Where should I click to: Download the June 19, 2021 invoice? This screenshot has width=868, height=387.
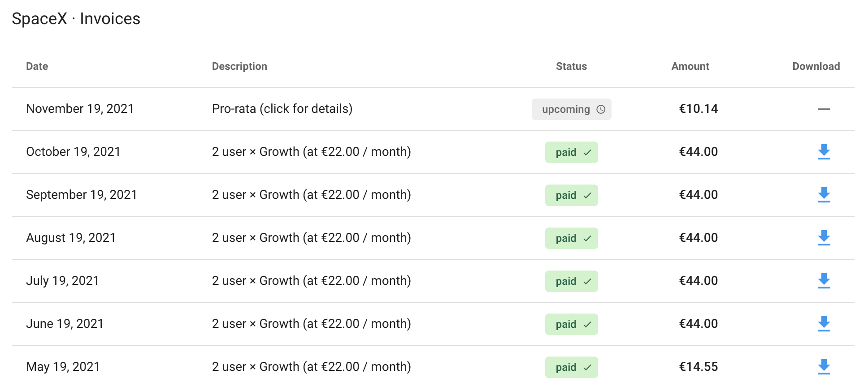click(824, 324)
